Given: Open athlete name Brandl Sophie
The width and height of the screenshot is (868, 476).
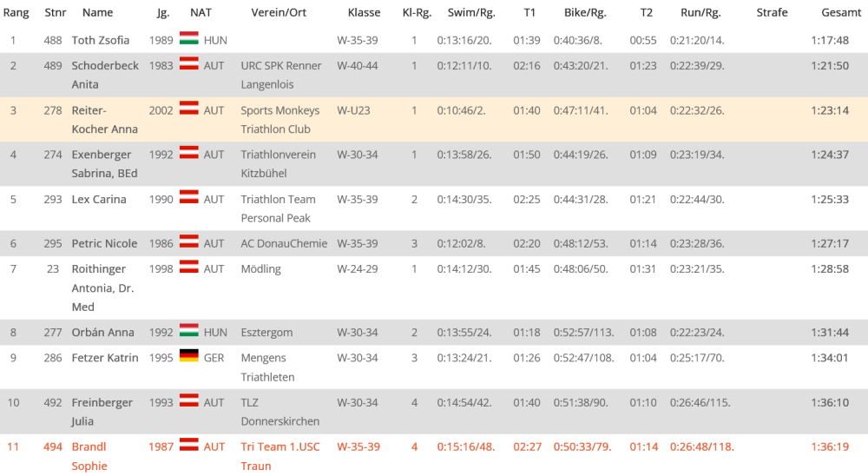Looking at the screenshot, I should 89,456.
